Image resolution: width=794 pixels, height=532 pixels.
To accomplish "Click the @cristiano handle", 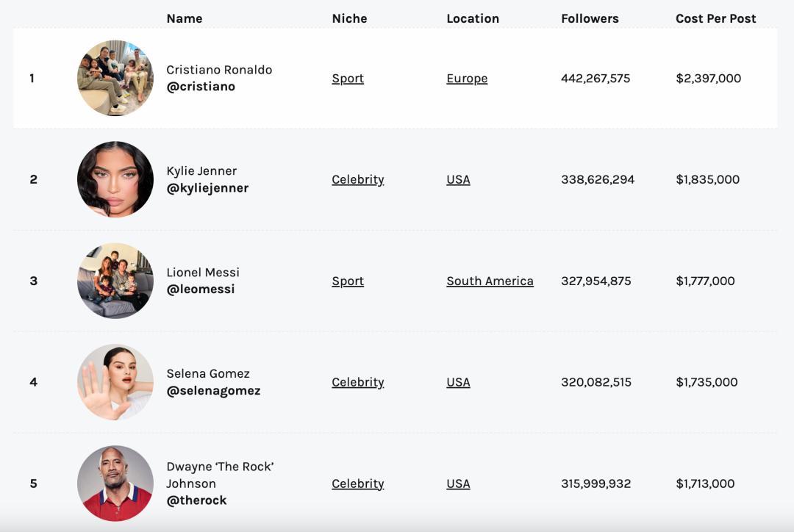I will [201, 87].
